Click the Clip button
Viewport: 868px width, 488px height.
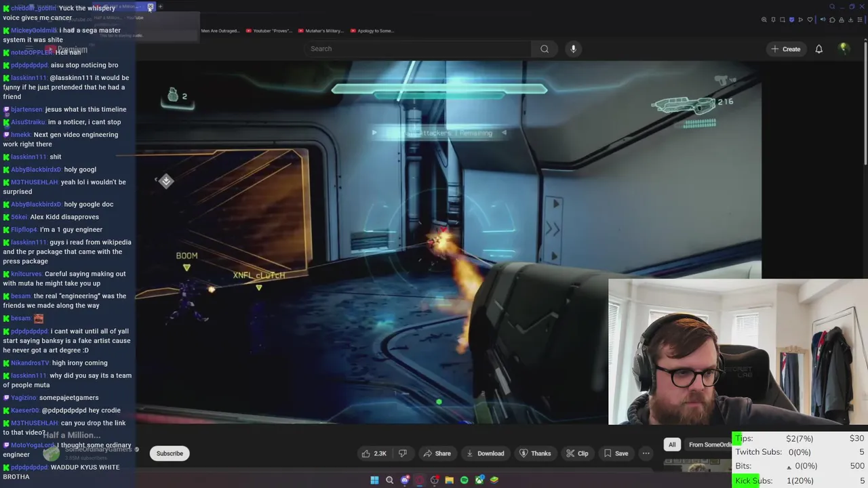(576, 453)
